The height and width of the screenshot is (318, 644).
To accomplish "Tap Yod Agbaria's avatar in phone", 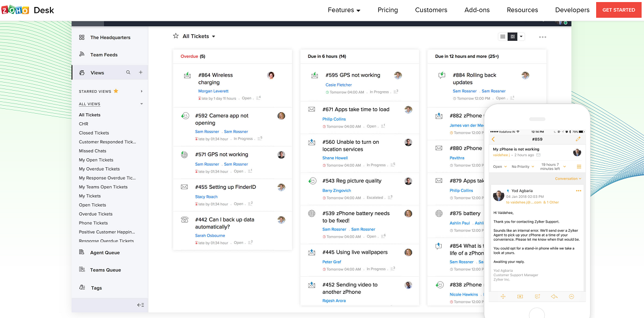I will click(500, 195).
